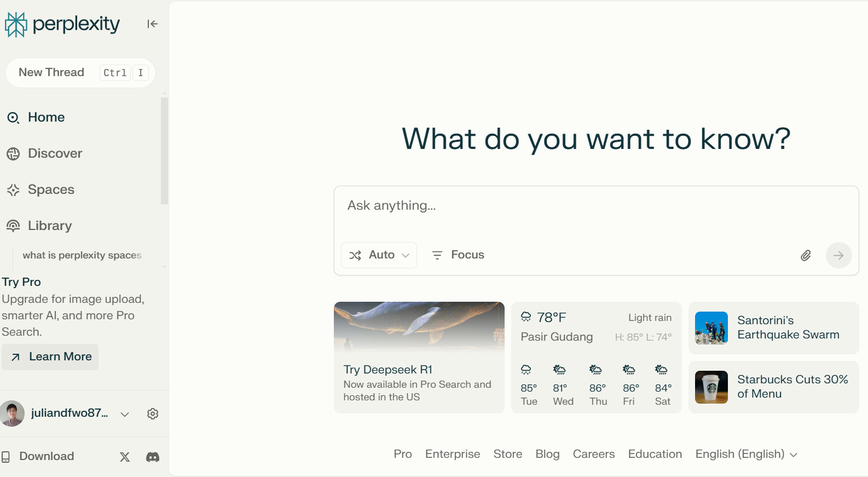The height and width of the screenshot is (477, 868).
Task: Click the Learn More arrow icon
Action: pos(16,357)
